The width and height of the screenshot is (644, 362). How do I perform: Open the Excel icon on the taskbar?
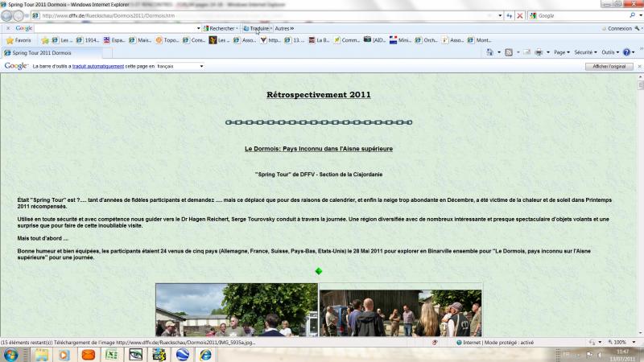point(111,355)
